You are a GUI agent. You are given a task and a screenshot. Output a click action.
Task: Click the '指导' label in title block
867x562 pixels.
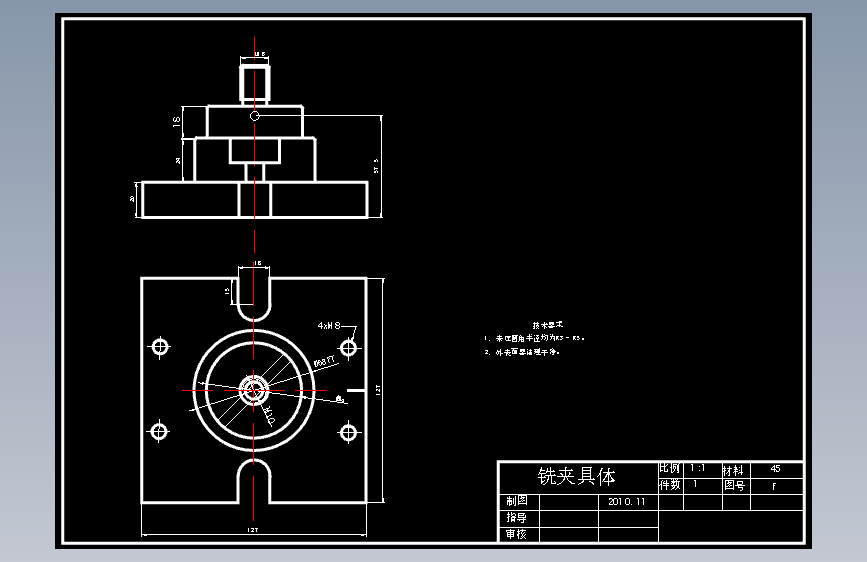pyautogui.click(x=516, y=518)
